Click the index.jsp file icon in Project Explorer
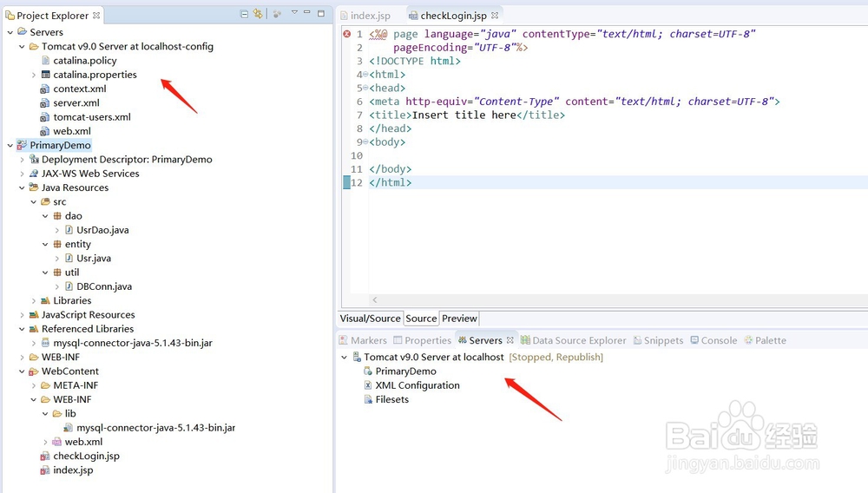The height and width of the screenshot is (493, 868). tap(45, 470)
